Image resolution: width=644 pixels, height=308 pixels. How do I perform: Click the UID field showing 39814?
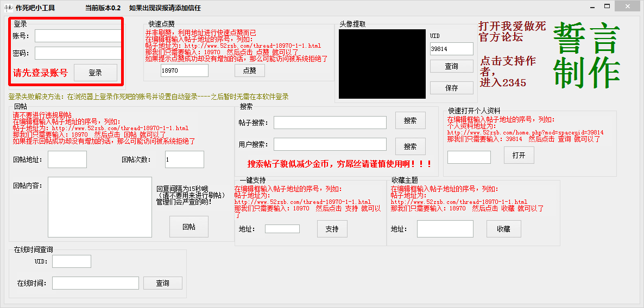click(452, 49)
